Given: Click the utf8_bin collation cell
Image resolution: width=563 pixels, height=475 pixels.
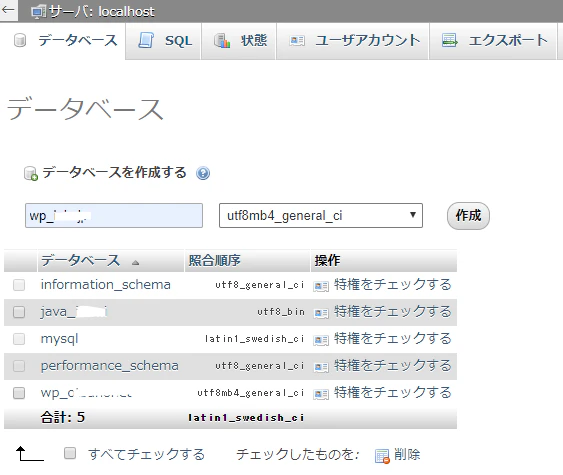Looking at the screenshot, I should click(281, 312).
